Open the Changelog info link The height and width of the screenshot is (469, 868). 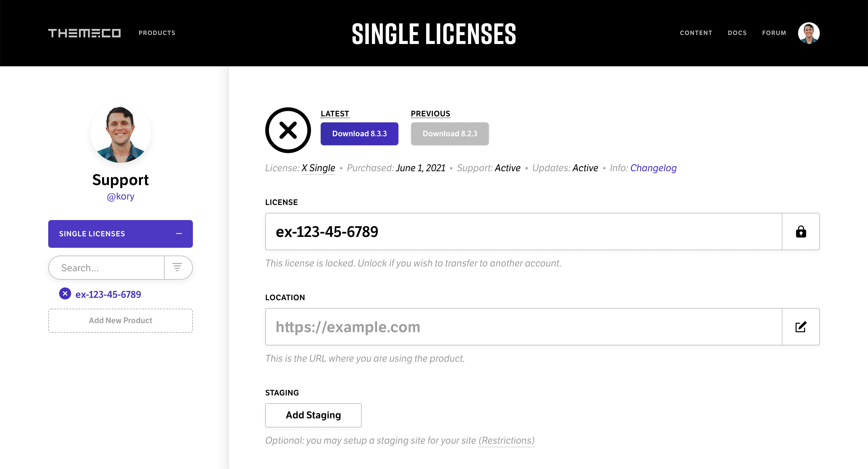pyautogui.click(x=653, y=168)
